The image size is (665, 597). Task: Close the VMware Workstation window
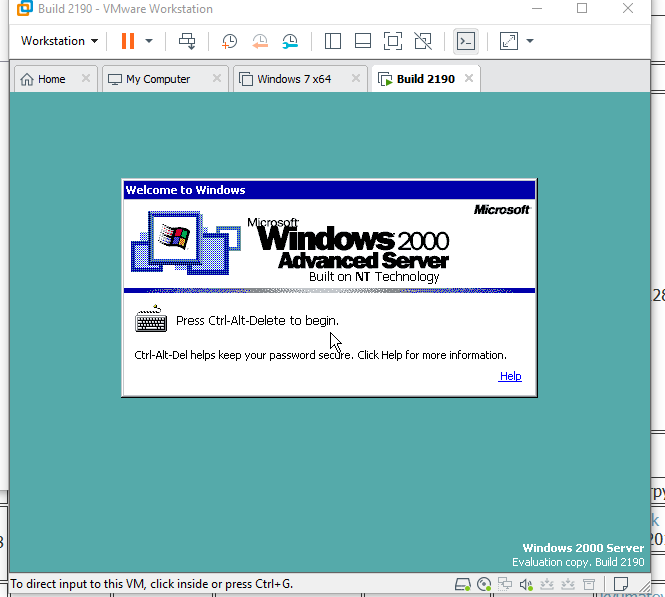[x=628, y=8]
